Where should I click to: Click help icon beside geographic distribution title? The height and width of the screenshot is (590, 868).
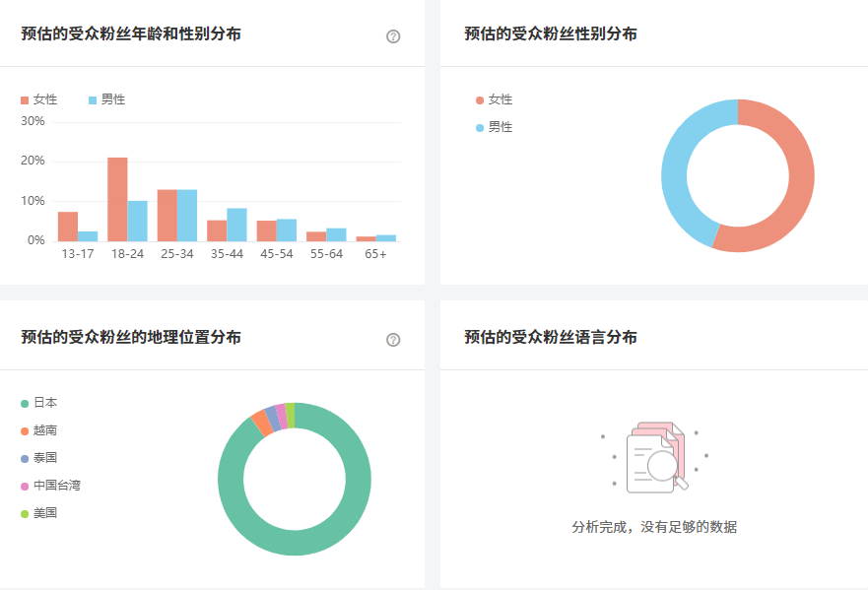pyautogui.click(x=393, y=340)
